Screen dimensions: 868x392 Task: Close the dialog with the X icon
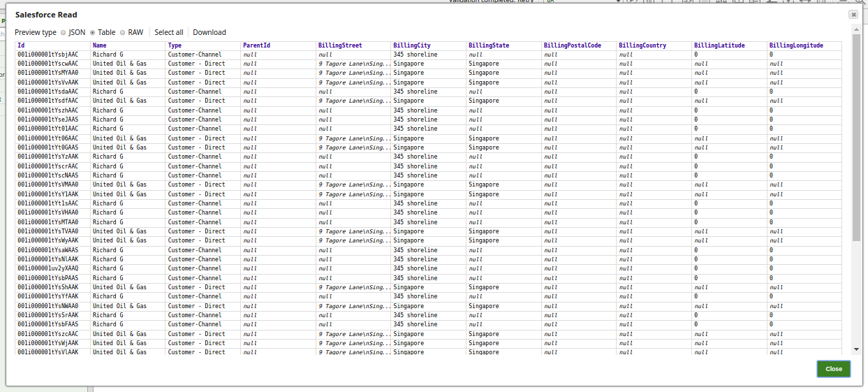(x=853, y=14)
